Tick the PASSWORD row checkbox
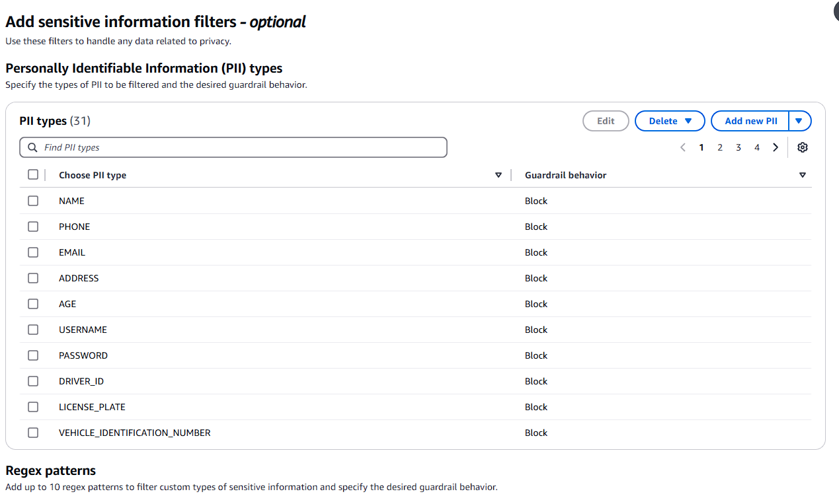The height and width of the screenshot is (504, 839). point(33,355)
